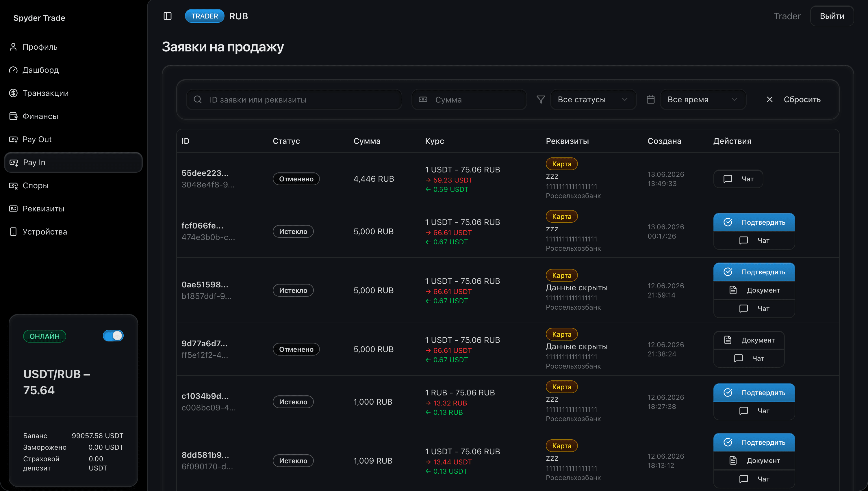Click the checkmark icon in row c1034b9d
This screenshot has height=491, width=868.
[728, 393]
